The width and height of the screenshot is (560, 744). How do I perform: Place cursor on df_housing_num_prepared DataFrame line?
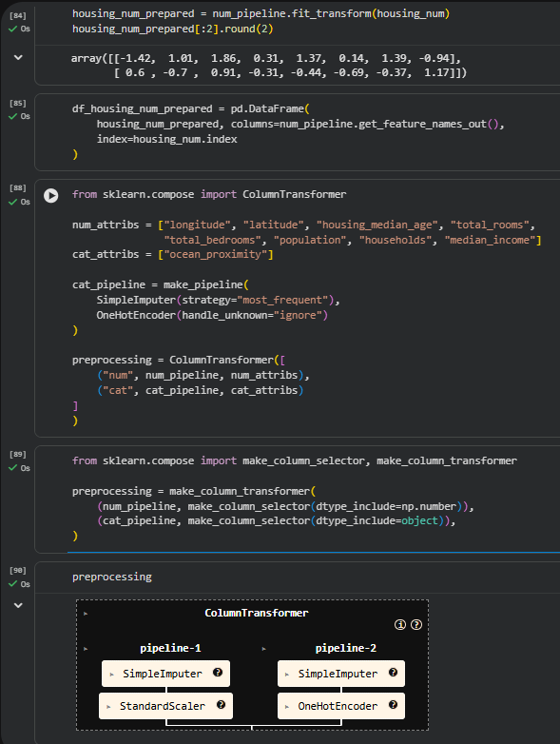[x=190, y=108]
